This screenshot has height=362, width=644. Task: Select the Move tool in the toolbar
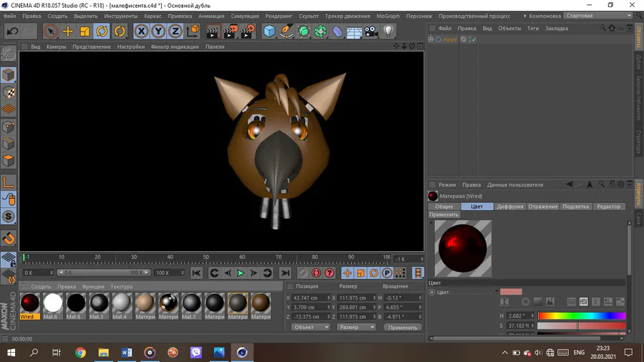[x=67, y=31]
